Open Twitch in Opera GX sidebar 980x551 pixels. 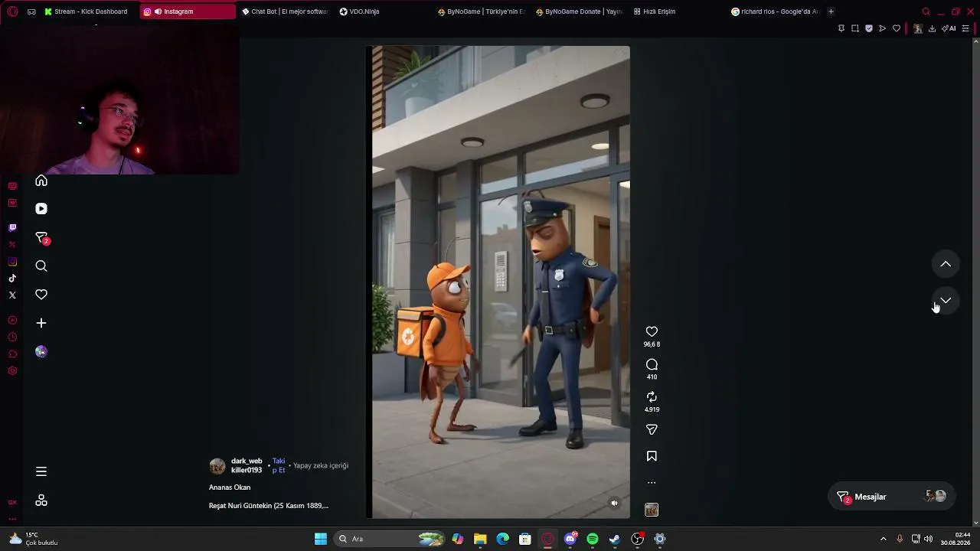pos(12,228)
